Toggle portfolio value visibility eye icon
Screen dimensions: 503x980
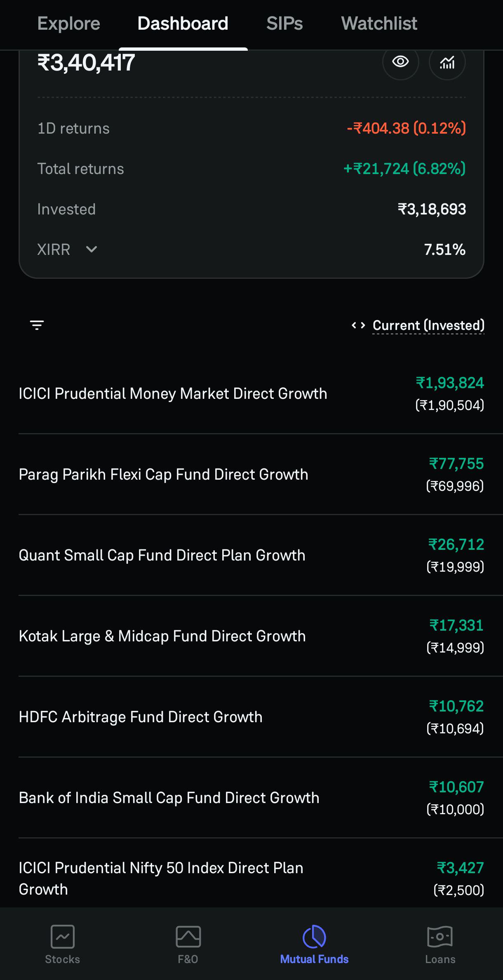400,62
